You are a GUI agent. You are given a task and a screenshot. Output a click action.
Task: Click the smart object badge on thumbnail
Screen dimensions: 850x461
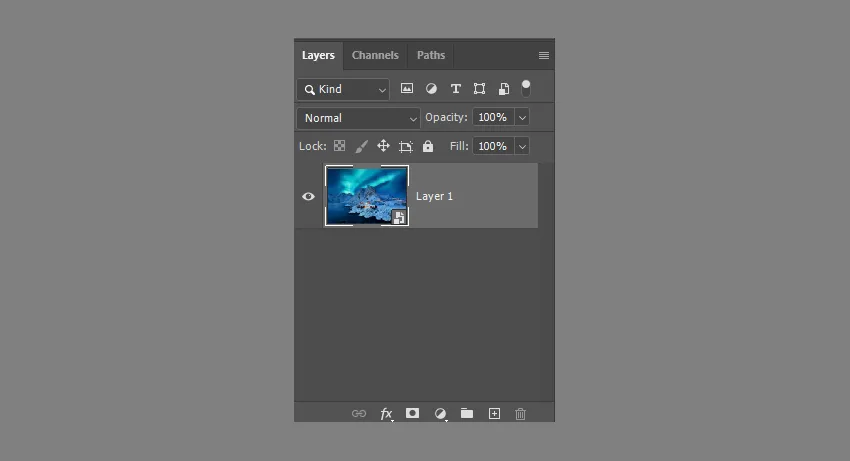tap(399, 217)
